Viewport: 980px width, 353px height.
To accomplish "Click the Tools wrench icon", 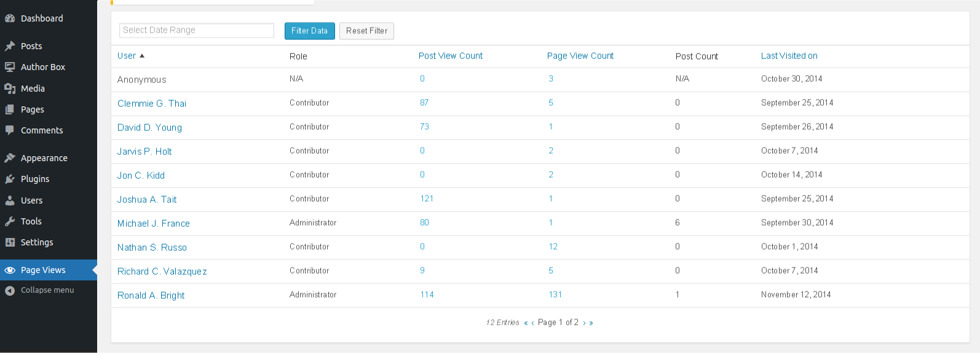I will tap(10, 221).
